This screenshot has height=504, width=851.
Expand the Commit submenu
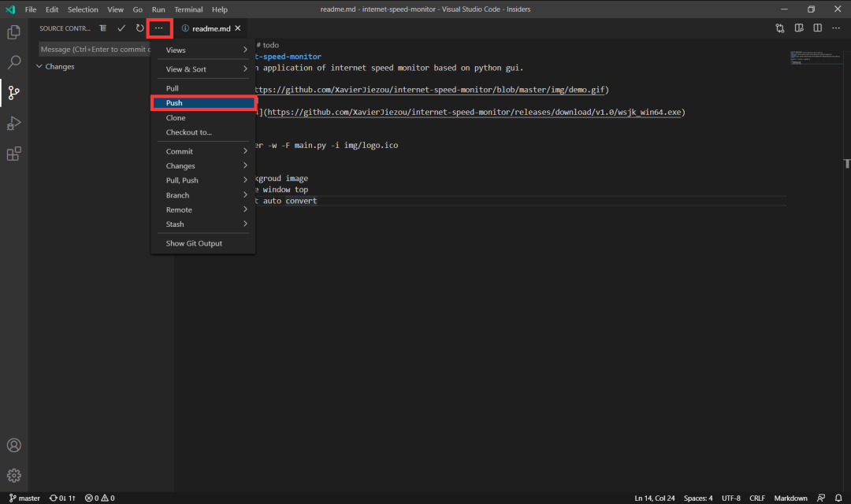[x=203, y=151]
